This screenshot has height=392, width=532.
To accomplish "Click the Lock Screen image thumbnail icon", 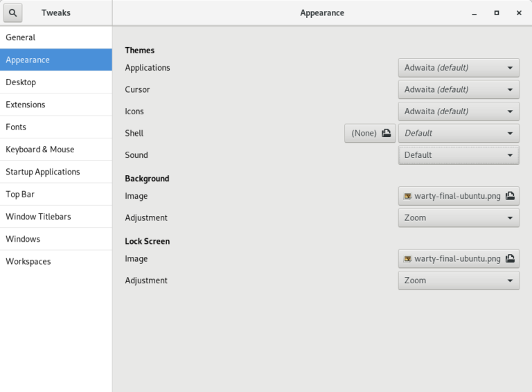I will pos(407,259).
